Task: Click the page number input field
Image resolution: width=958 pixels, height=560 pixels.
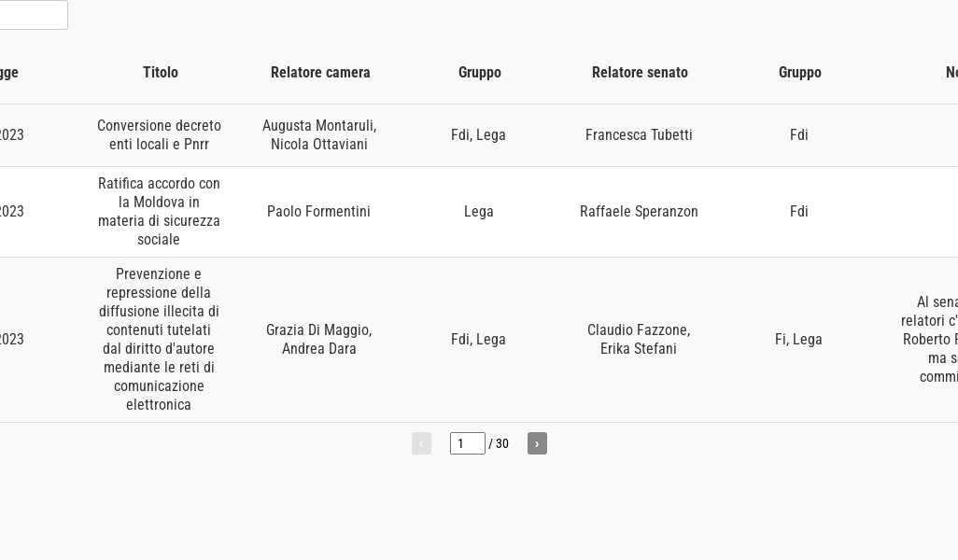Action: (467, 443)
